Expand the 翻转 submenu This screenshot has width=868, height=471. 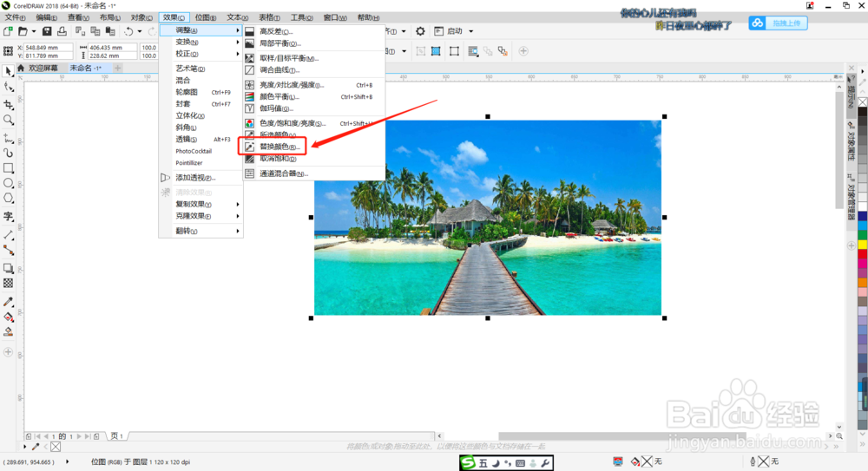tap(201, 231)
